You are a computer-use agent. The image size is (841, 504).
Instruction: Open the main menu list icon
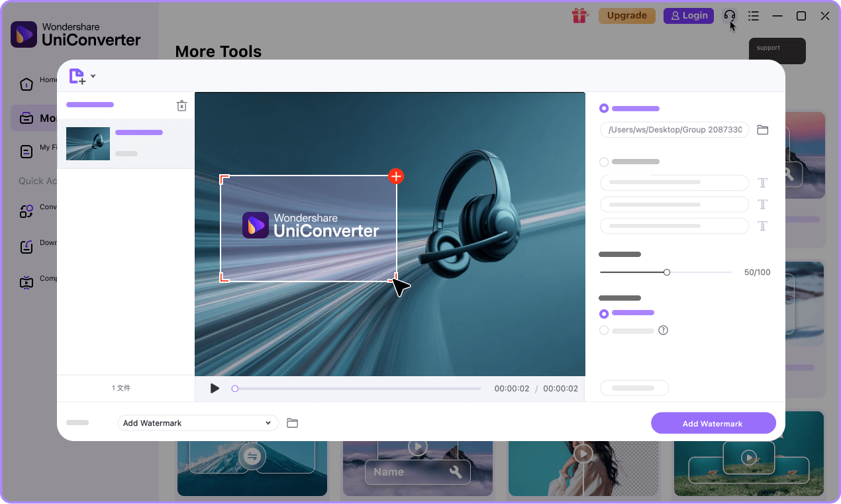[x=753, y=16]
